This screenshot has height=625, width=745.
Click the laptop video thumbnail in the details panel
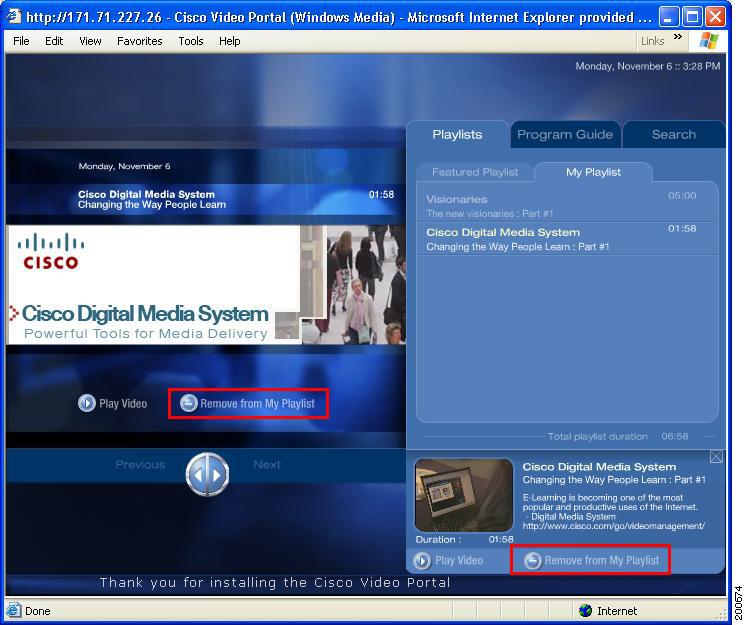464,495
